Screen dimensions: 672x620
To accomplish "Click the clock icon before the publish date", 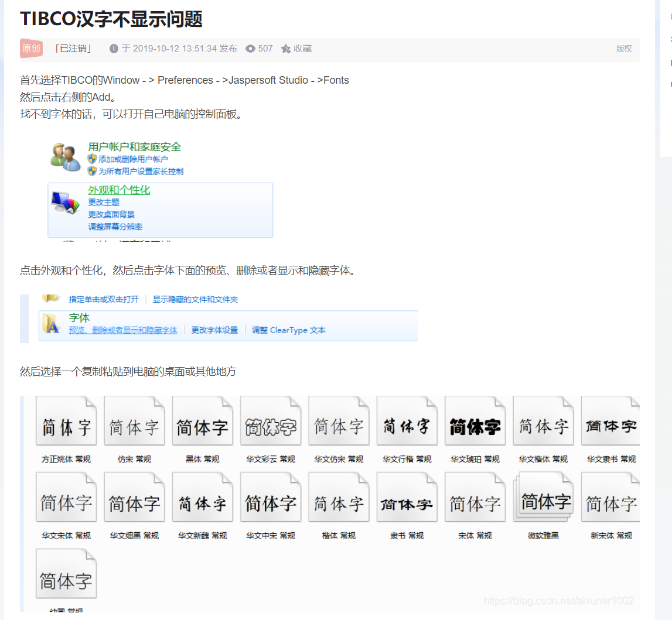I will [x=114, y=49].
